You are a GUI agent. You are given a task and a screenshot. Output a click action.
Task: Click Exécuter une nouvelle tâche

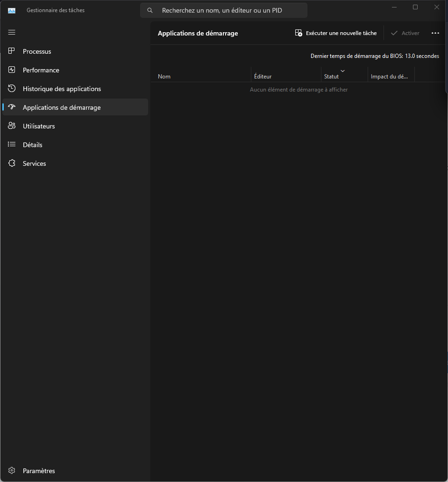click(336, 33)
